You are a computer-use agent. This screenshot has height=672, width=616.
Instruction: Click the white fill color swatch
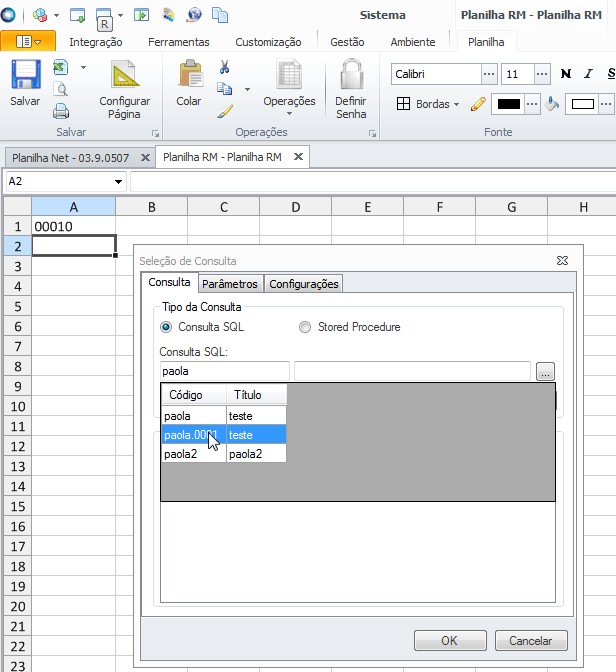point(583,104)
